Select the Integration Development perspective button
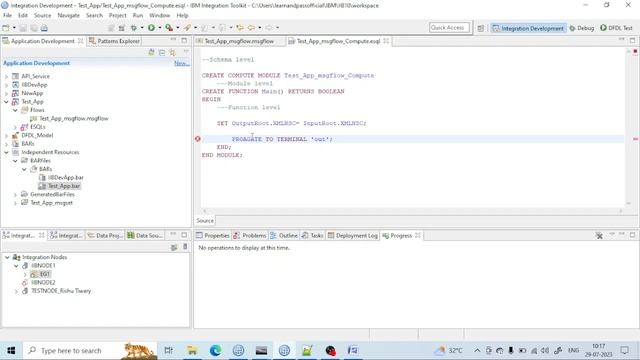This screenshot has height=360, width=640. (528, 28)
